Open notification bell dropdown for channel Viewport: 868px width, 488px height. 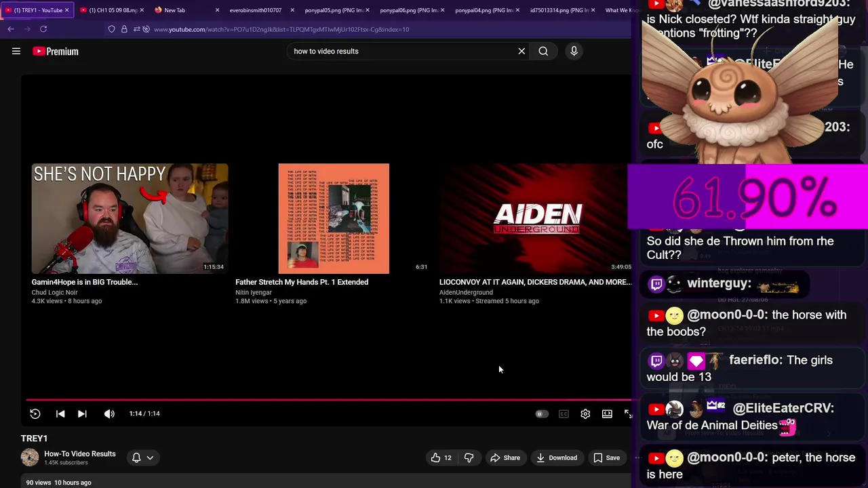(143, 457)
